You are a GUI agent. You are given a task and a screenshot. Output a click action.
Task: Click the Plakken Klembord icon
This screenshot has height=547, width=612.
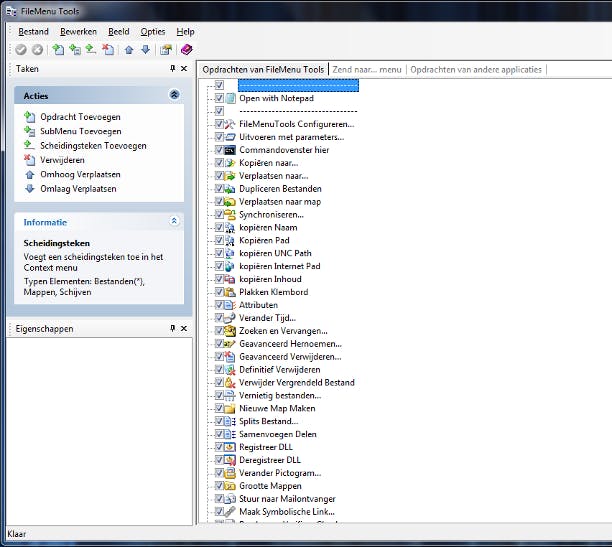click(x=231, y=292)
